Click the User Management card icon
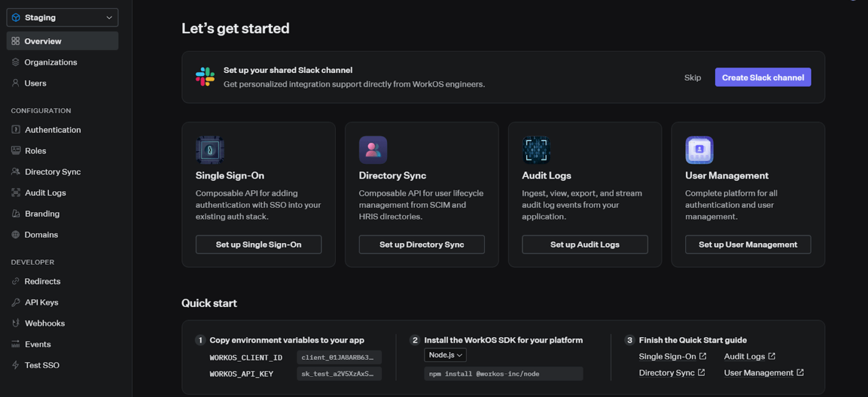The image size is (868, 397). (699, 150)
